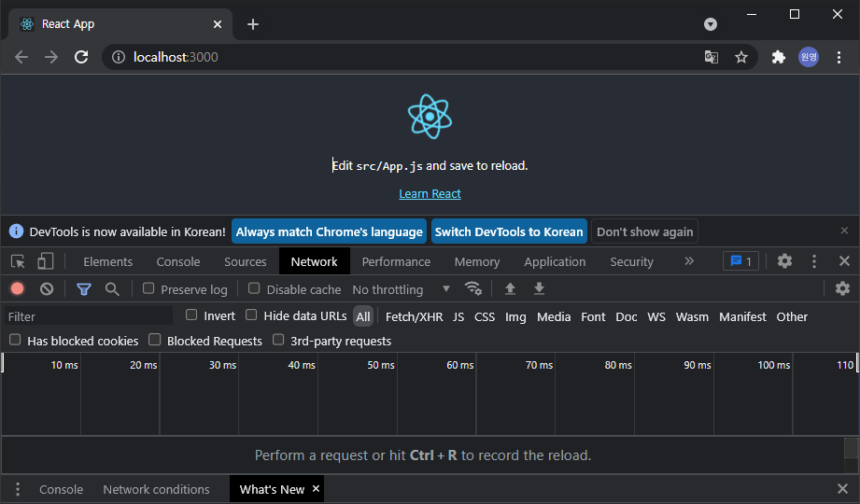Filter requests by CSS type

(x=485, y=316)
